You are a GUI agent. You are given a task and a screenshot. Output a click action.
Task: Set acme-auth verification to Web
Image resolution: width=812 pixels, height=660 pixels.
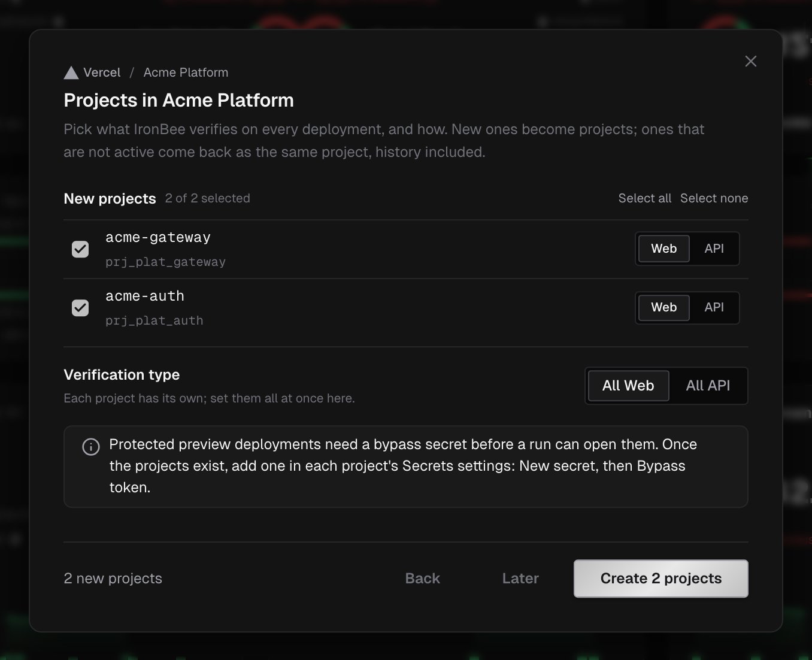point(664,307)
